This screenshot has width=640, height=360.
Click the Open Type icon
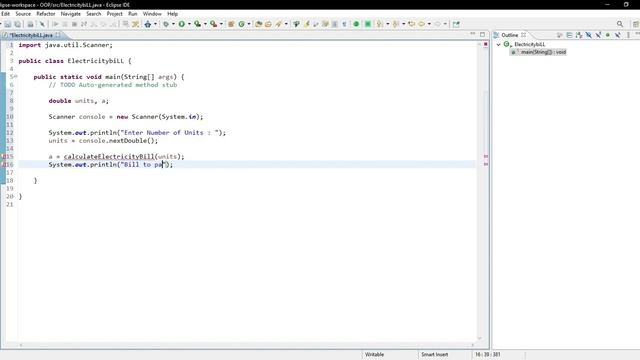(258, 24)
